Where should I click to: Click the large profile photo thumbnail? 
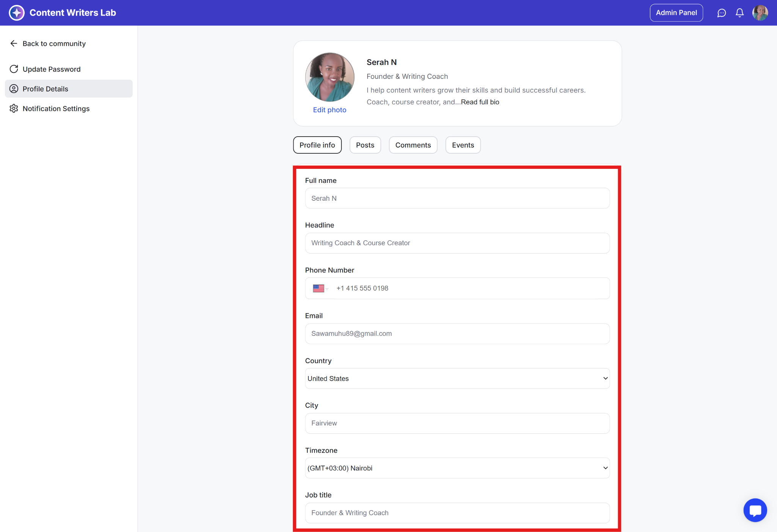(330, 77)
